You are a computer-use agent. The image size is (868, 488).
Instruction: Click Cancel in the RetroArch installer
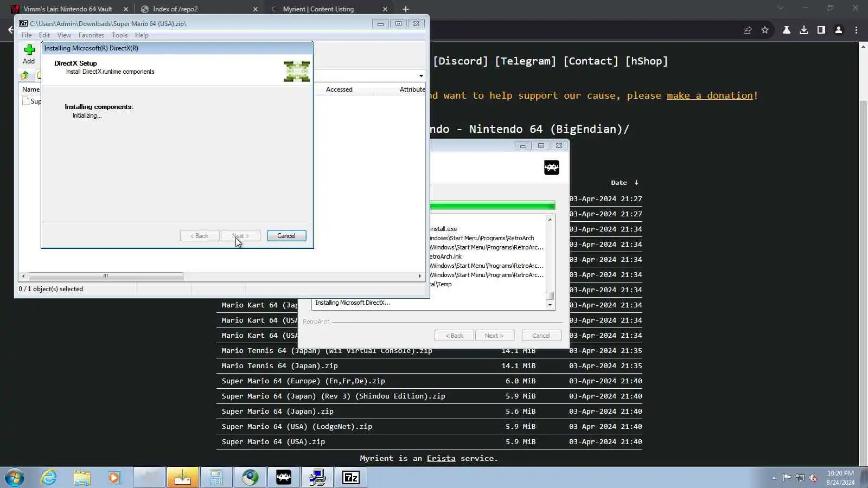point(541,336)
